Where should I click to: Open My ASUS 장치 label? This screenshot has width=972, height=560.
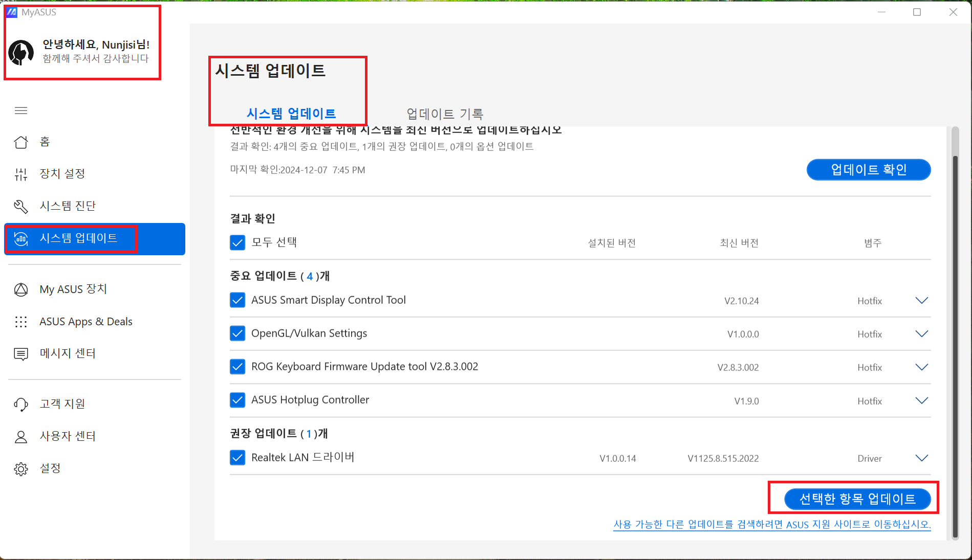73,289
